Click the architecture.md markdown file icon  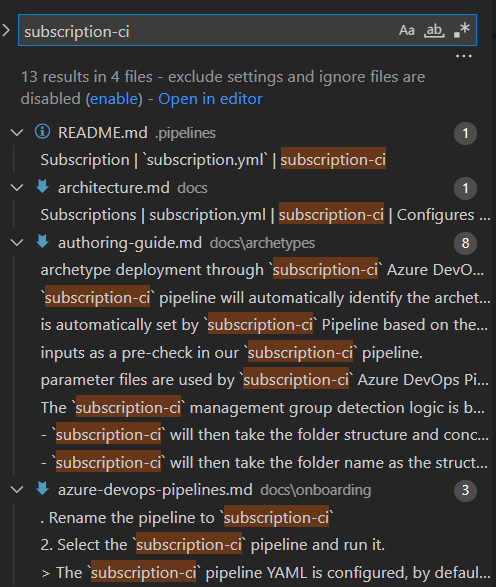[x=42, y=186]
